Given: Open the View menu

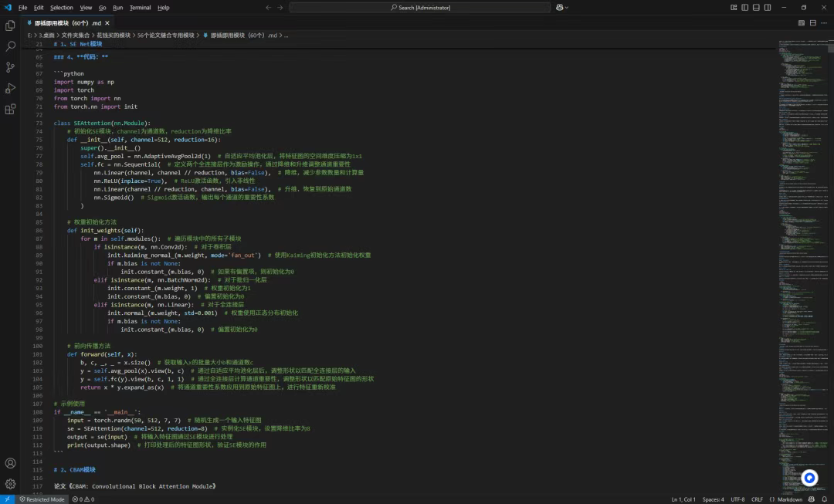Looking at the screenshot, I should [86, 8].
